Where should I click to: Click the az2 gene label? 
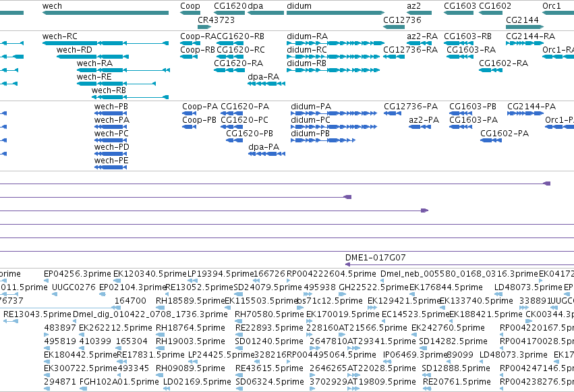coord(413,6)
